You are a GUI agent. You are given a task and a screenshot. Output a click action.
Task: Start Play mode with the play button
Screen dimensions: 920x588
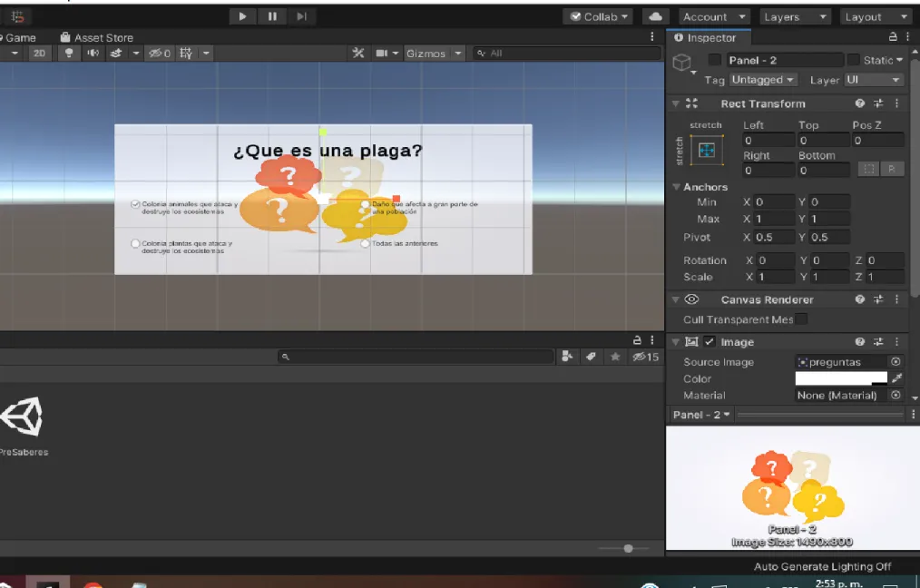tap(242, 16)
